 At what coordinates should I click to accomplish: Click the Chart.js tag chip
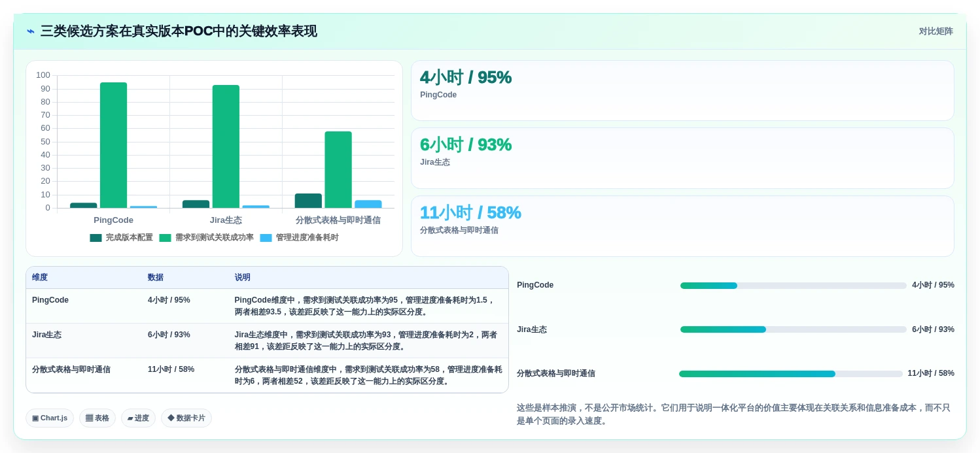pyautogui.click(x=50, y=418)
